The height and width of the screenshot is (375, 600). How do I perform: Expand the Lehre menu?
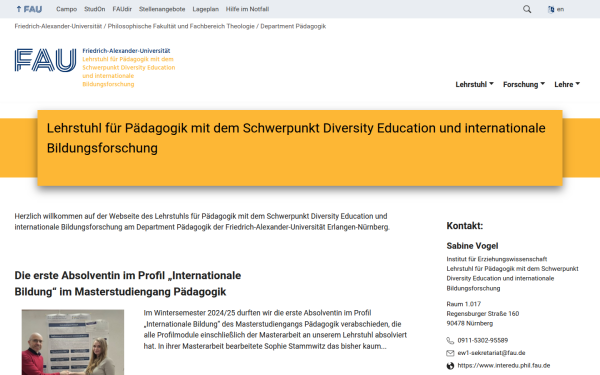567,84
